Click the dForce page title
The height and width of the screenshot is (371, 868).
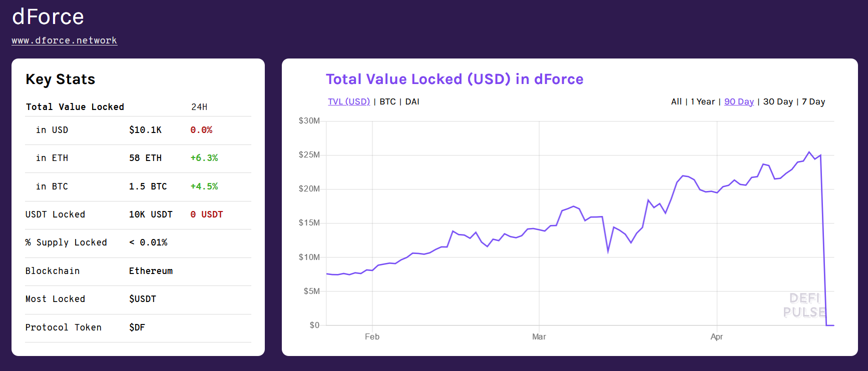[x=48, y=16]
